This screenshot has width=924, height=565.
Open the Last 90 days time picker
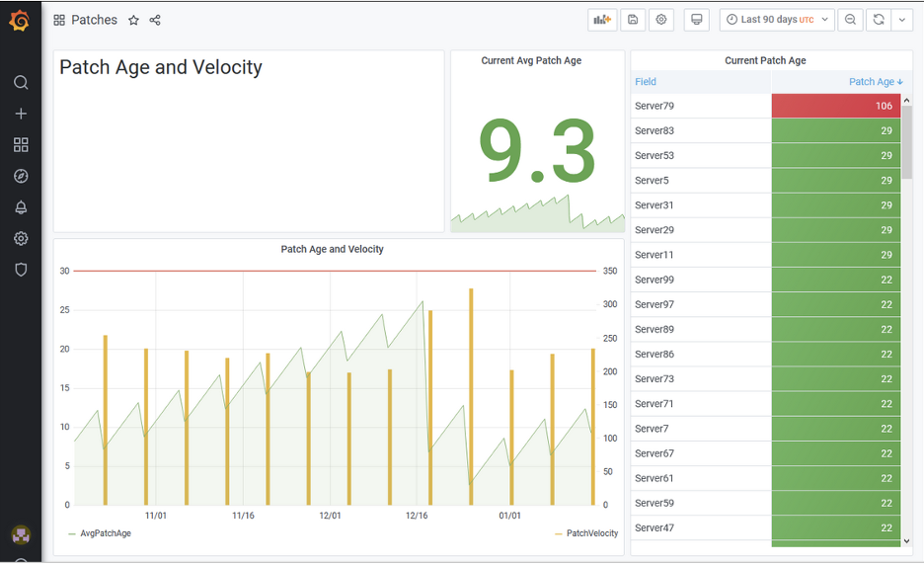pyautogui.click(x=777, y=20)
